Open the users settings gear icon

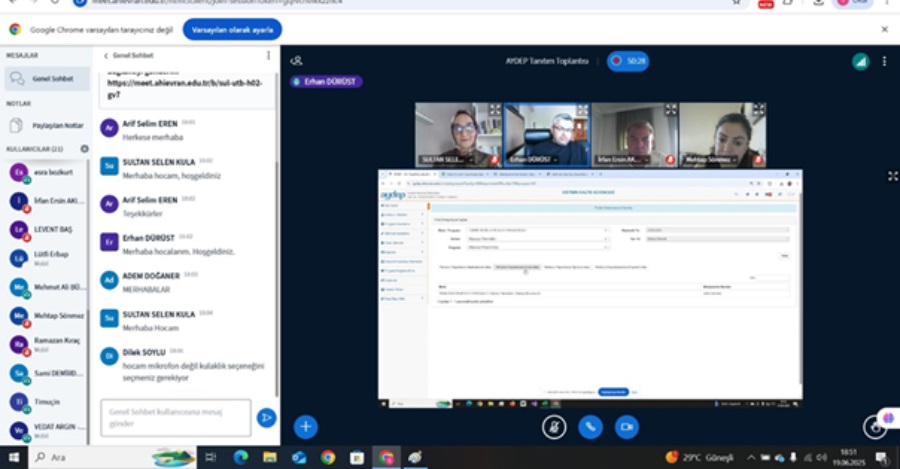84,149
